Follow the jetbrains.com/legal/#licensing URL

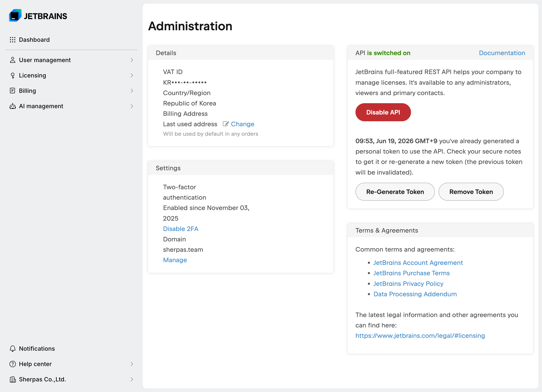420,336
